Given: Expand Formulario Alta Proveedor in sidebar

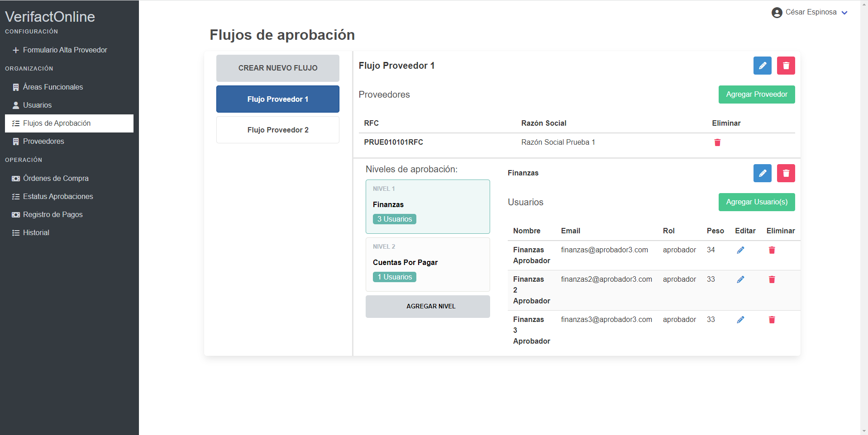Looking at the screenshot, I should click(65, 50).
